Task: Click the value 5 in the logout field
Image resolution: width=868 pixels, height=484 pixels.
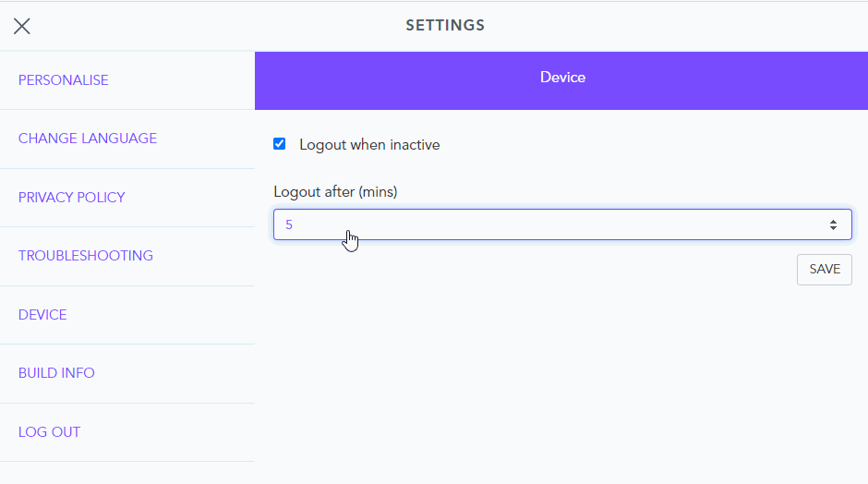Action: pyautogui.click(x=289, y=224)
